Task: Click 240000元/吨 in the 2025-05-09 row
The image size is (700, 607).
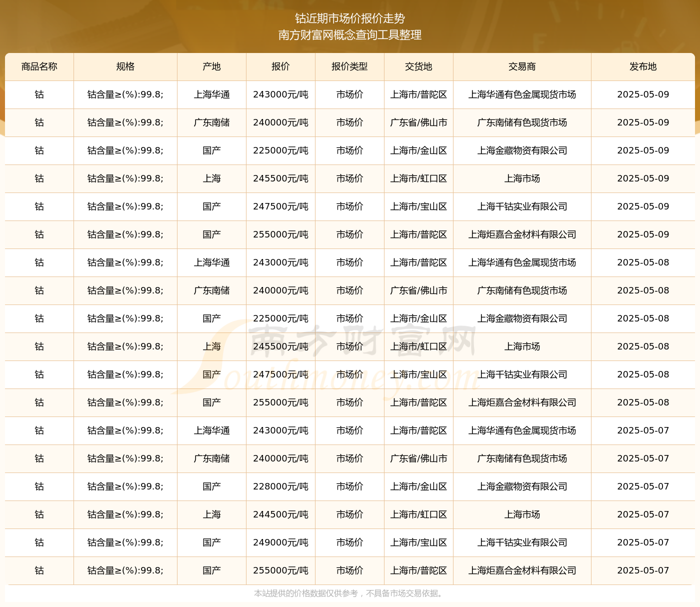Action: click(280, 122)
